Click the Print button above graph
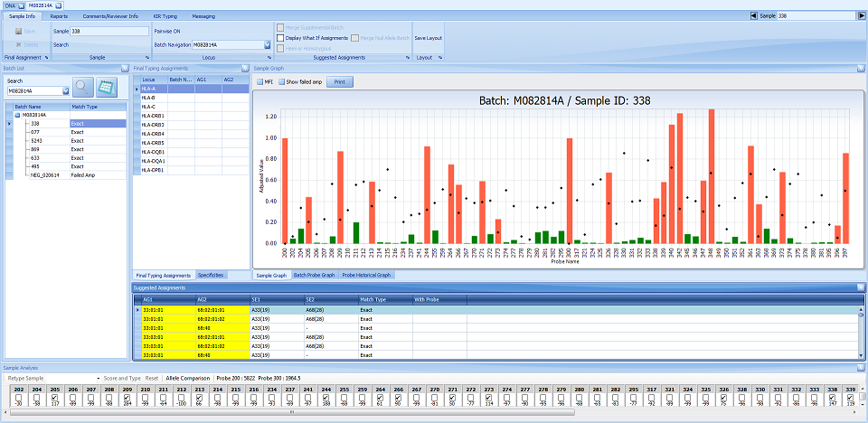 (340, 82)
